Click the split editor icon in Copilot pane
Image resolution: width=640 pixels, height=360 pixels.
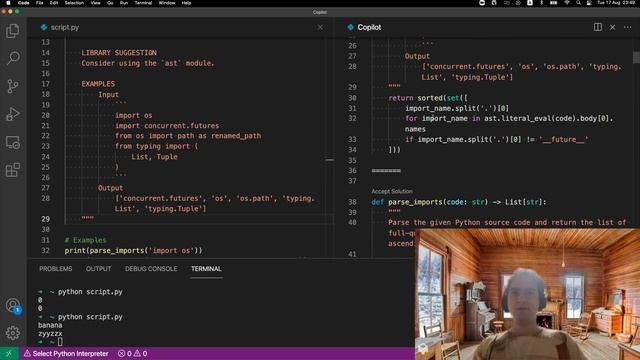[x=598, y=27]
